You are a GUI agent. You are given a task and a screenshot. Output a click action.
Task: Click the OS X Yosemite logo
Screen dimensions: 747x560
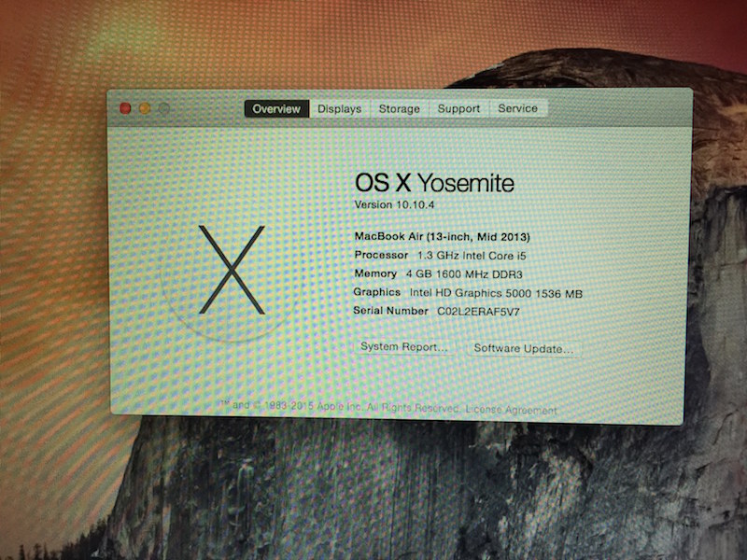tap(232, 270)
